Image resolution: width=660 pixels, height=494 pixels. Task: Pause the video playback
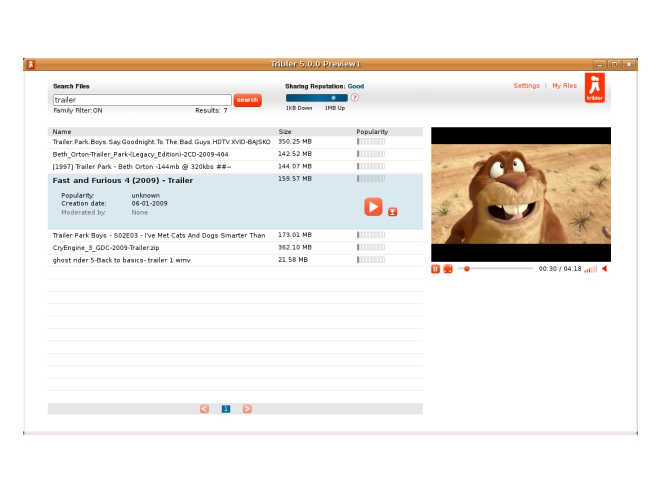(436, 269)
